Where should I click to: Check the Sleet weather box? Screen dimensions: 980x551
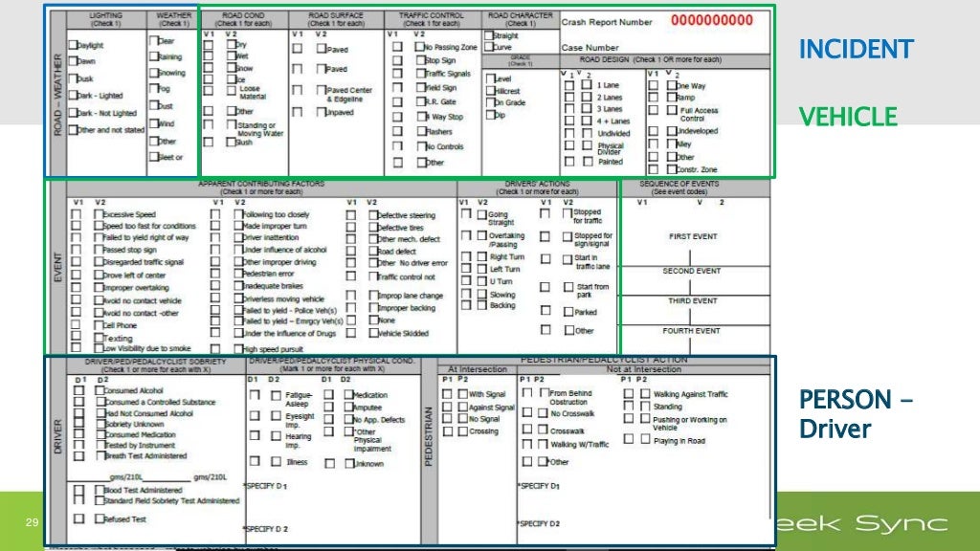154,157
